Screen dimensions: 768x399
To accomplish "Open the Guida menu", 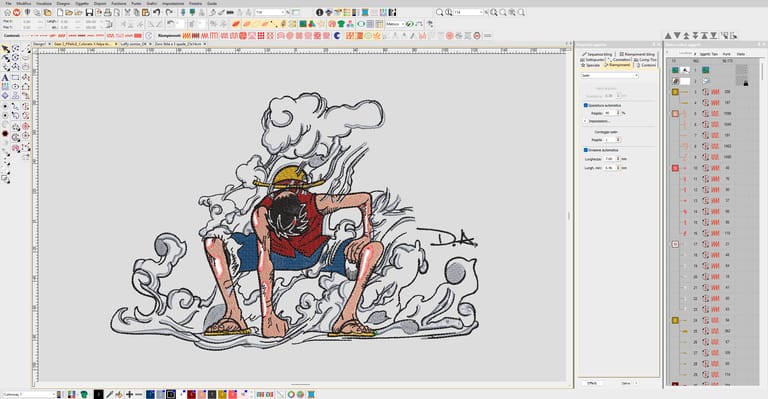I will 212,3.
